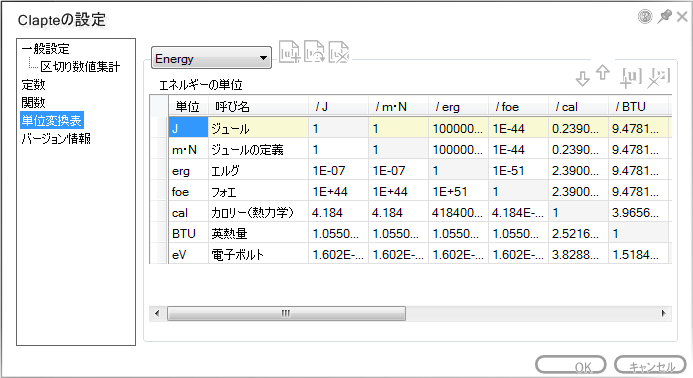
Task: Select the foe unit cell
Action: [x=188, y=191]
